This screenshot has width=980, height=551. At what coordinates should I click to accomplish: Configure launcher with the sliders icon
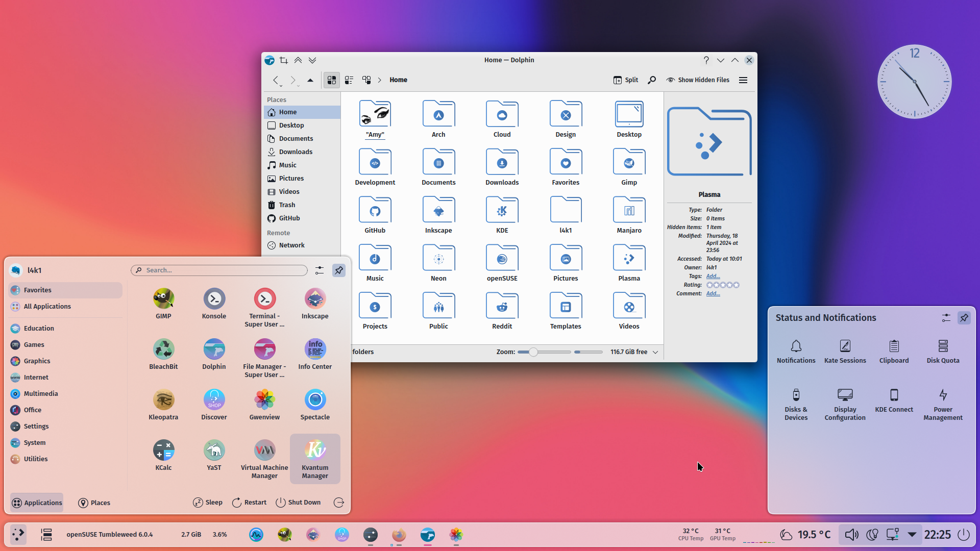[x=320, y=270]
